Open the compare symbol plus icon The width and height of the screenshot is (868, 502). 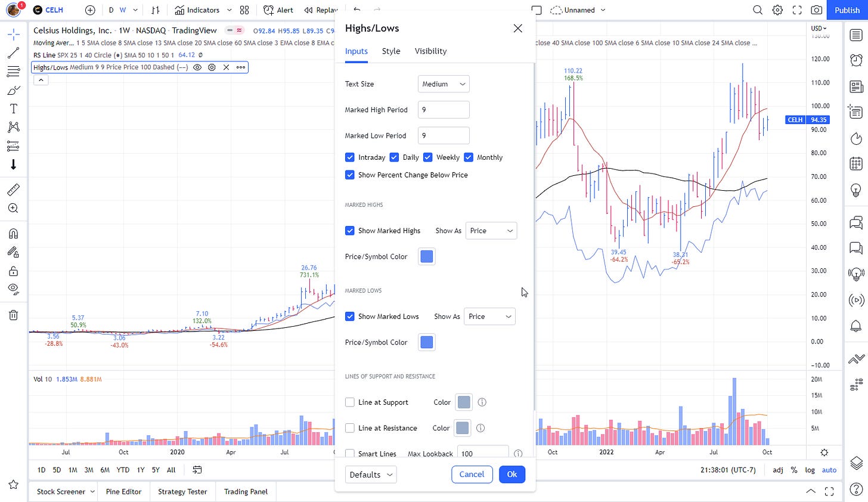[x=90, y=10]
